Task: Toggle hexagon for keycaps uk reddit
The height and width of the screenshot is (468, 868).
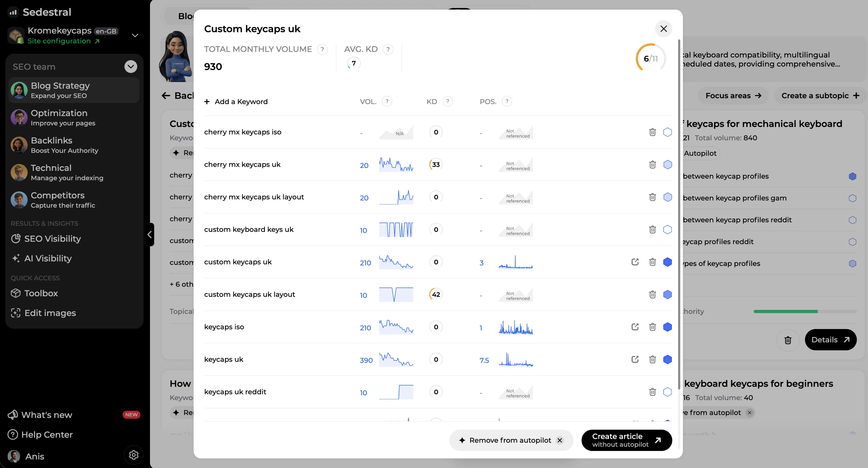Action: pos(667,392)
